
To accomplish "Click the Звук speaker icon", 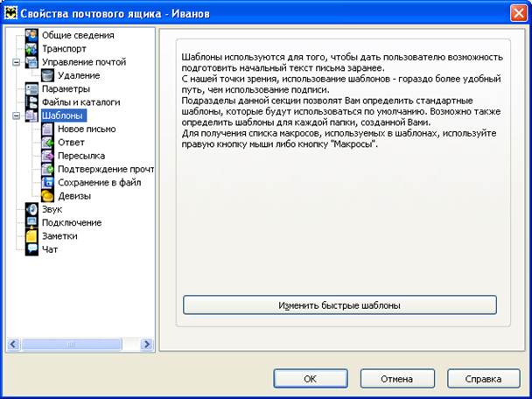I will [31, 209].
